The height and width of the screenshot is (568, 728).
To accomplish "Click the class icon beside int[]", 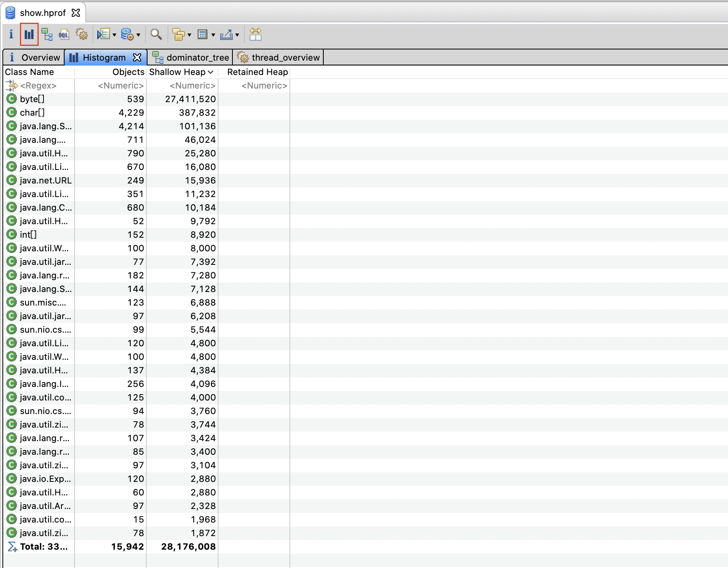I will coord(12,235).
